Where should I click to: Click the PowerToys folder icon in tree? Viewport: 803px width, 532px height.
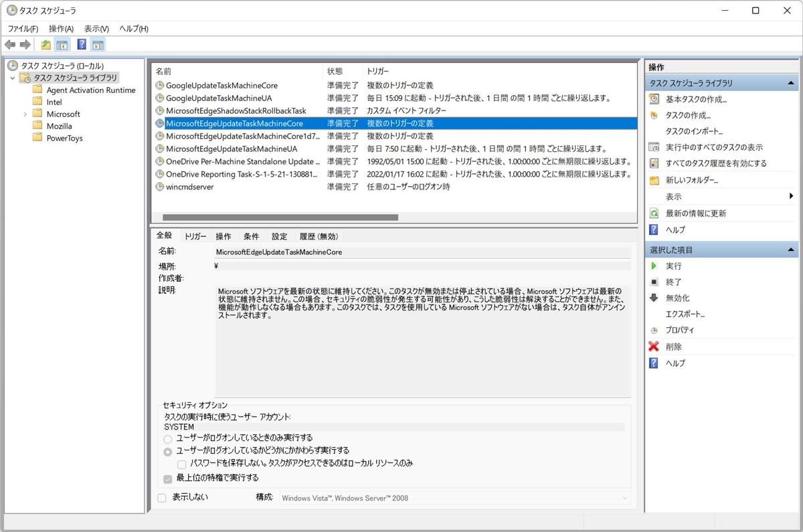point(37,138)
